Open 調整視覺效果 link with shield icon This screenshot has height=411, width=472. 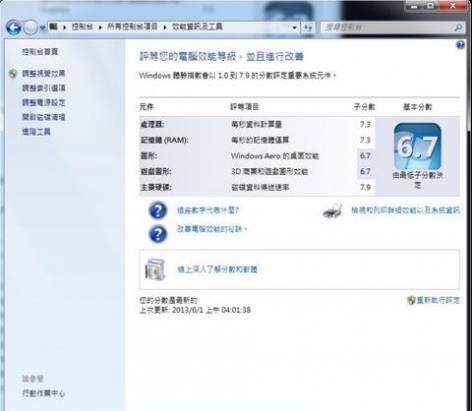click(x=43, y=74)
